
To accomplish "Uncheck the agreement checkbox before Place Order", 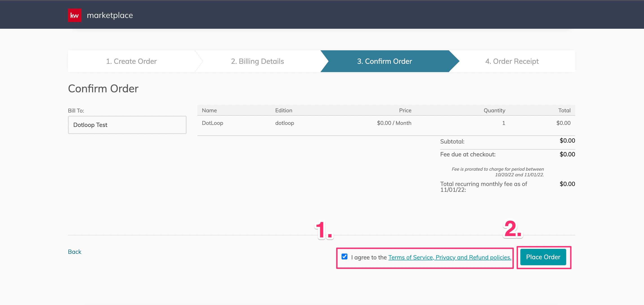I will coord(344,256).
